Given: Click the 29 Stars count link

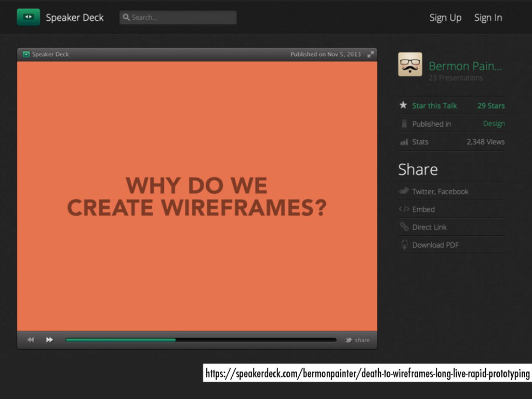Looking at the screenshot, I should [x=490, y=105].
